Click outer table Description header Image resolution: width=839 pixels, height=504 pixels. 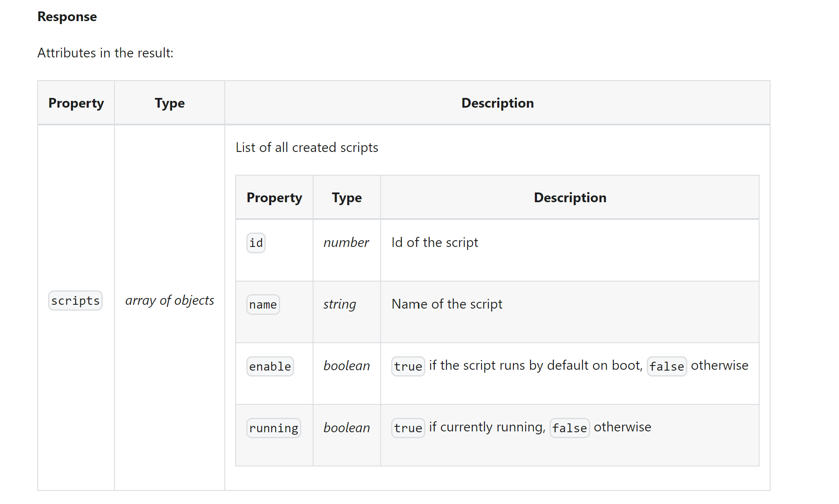[497, 103]
